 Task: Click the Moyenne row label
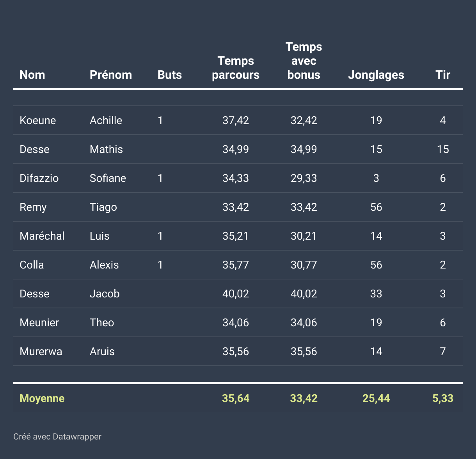tap(42, 398)
